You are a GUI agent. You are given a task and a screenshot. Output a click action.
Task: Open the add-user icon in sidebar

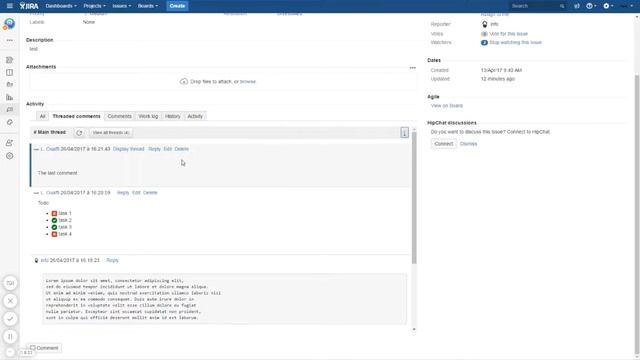coord(9,143)
